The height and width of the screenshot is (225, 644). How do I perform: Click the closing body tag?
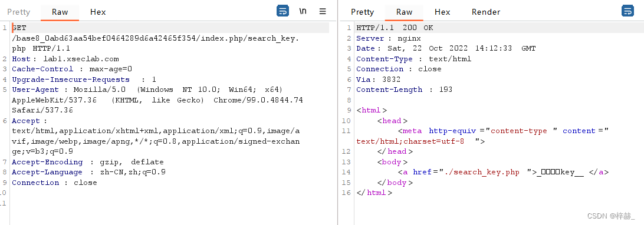click(x=395, y=183)
